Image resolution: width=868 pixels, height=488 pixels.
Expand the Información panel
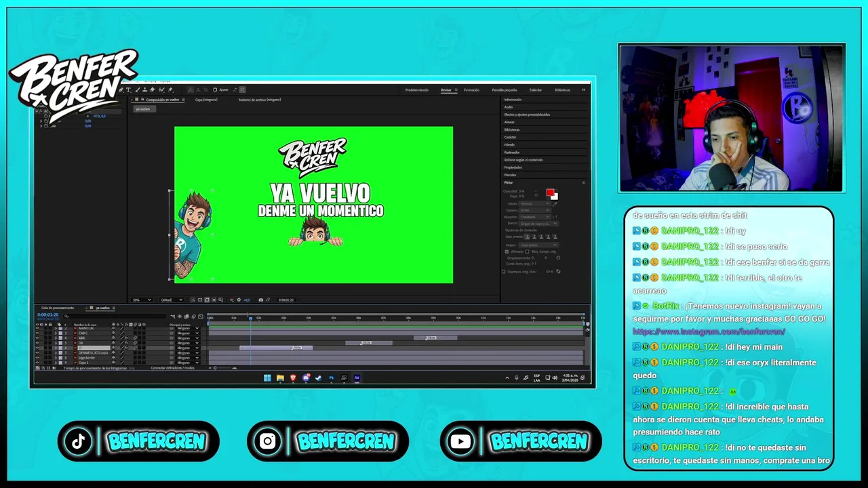click(x=513, y=100)
